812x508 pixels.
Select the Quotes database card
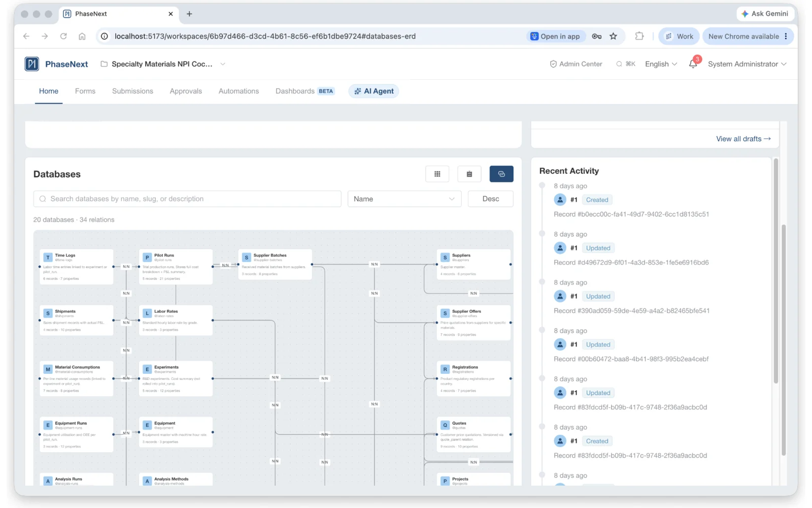point(473,434)
